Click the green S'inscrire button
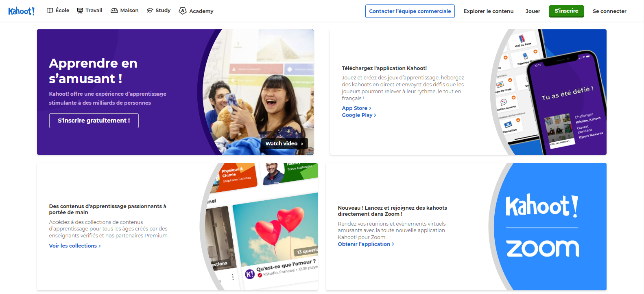 [x=566, y=11]
